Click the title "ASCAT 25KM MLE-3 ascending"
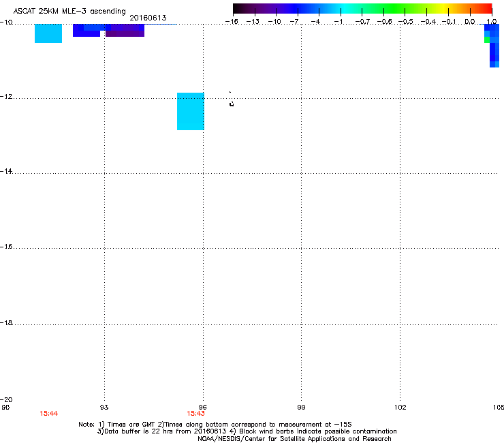Viewport: 504px width, 443px height. pyautogui.click(x=69, y=12)
